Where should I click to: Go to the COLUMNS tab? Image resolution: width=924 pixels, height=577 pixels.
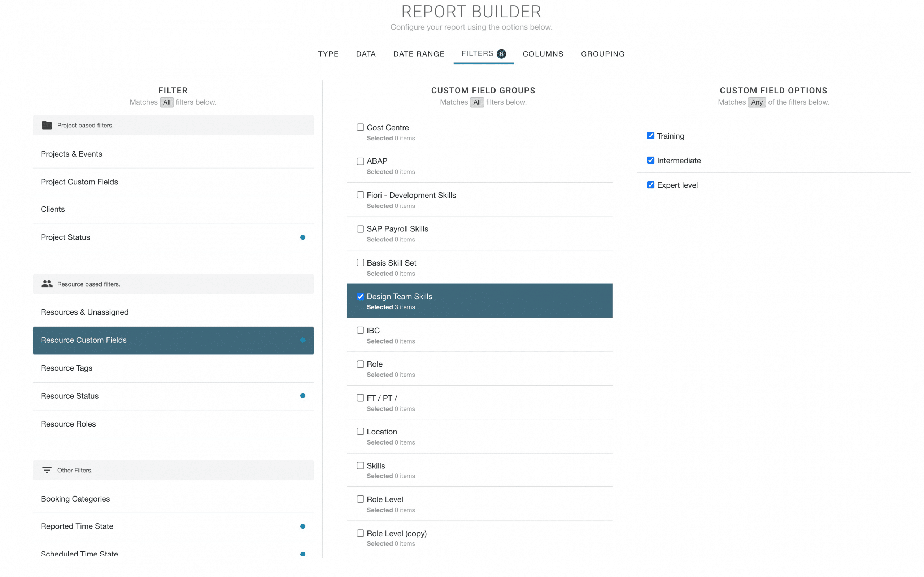[x=543, y=54]
